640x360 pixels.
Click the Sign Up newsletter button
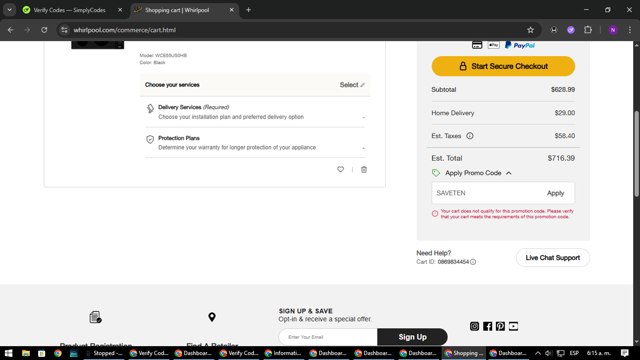point(412,337)
